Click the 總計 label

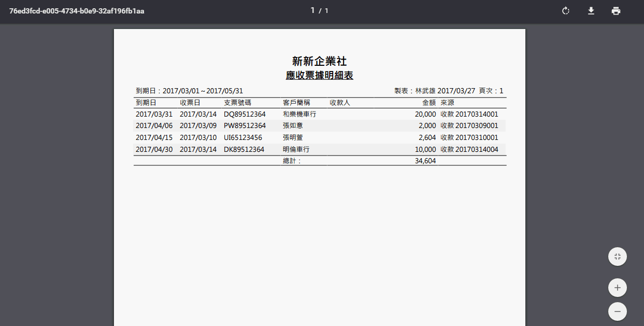pyautogui.click(x=292, y=161)
